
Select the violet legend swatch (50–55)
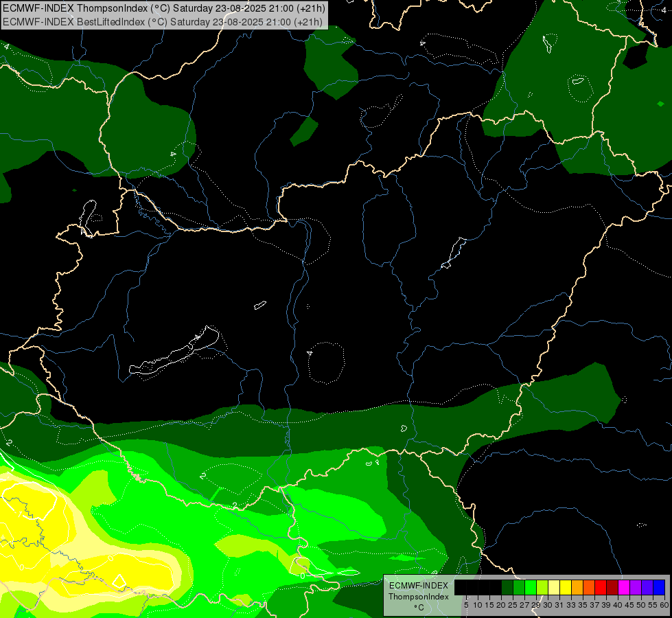pyautogui.click(x=647, y=587)
